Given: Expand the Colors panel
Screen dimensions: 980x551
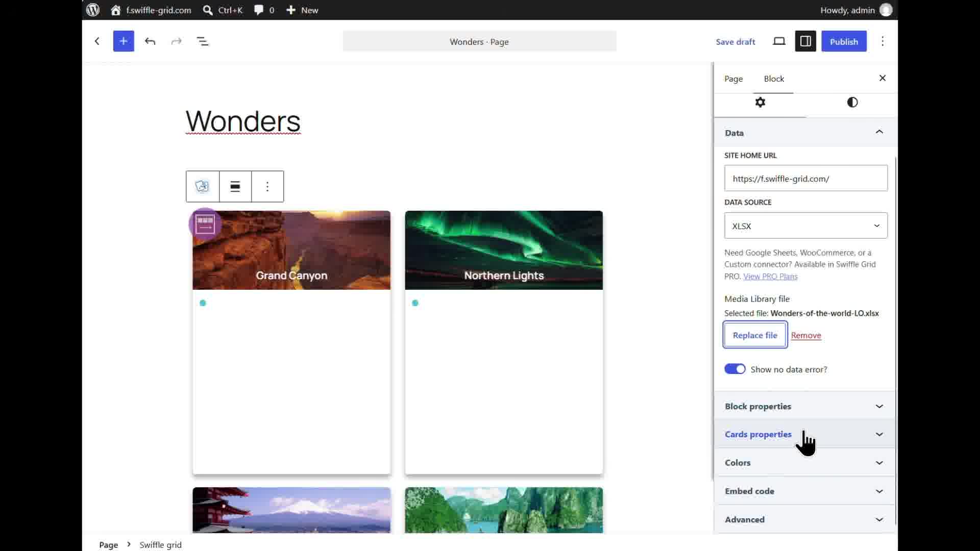Looking at the screenshot, I should coord(805,463).
